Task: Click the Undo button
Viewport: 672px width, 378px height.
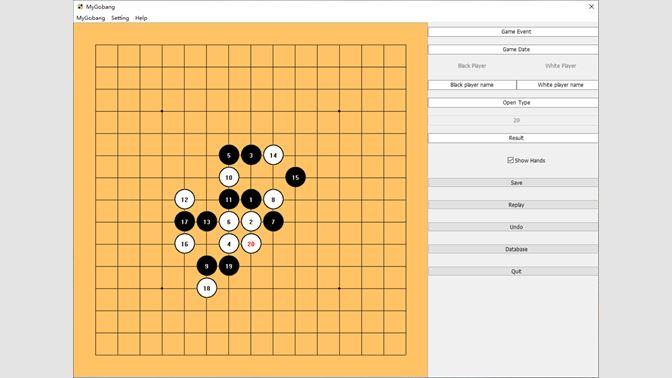Action: point(513,227)
